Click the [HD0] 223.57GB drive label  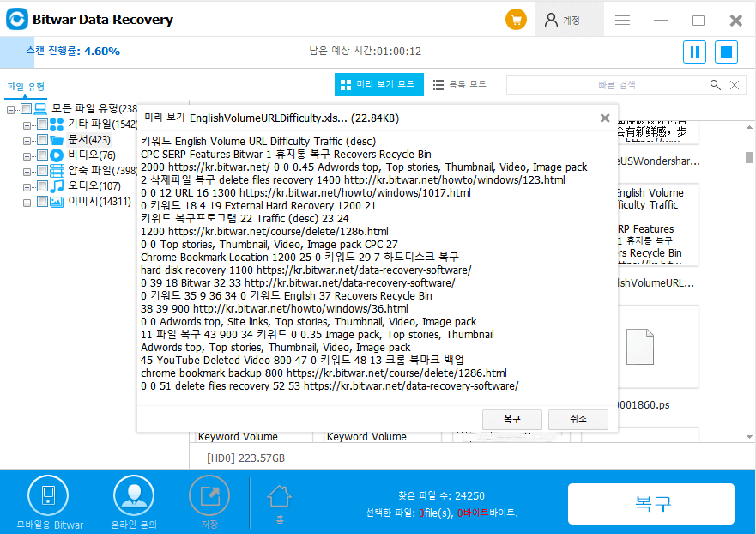point(245,458)
